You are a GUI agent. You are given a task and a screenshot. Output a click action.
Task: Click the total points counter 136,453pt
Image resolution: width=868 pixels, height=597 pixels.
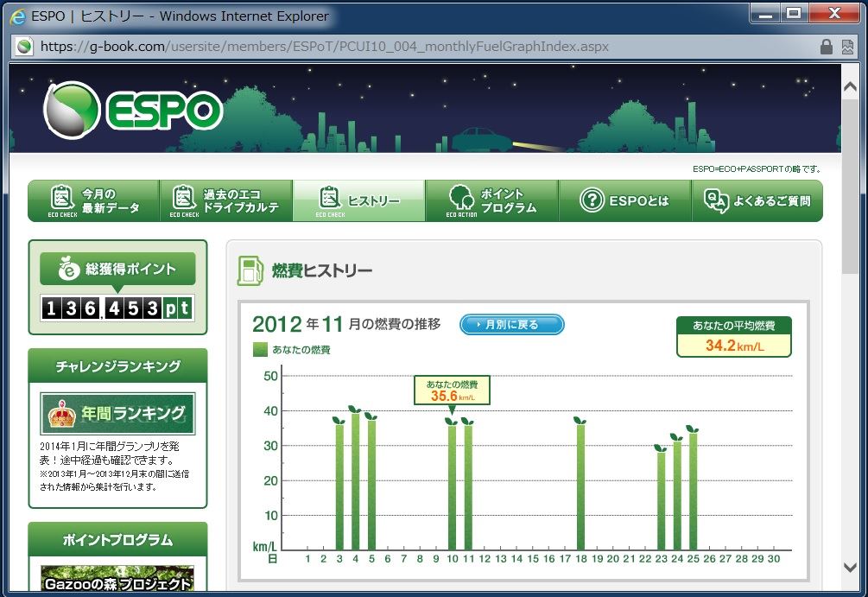click(x=117, y=308)
